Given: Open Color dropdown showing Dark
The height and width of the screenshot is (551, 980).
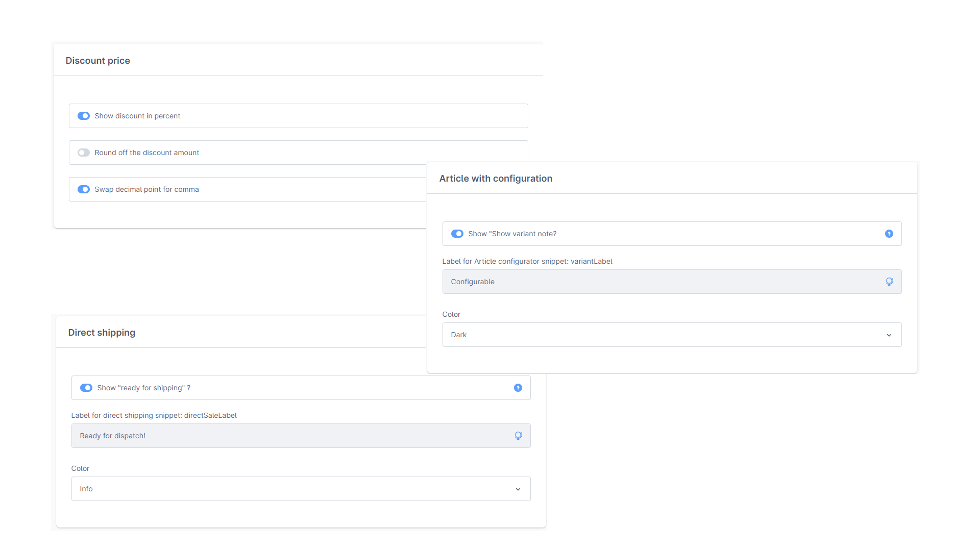Looking at the screenshot, I should point(672,335).
